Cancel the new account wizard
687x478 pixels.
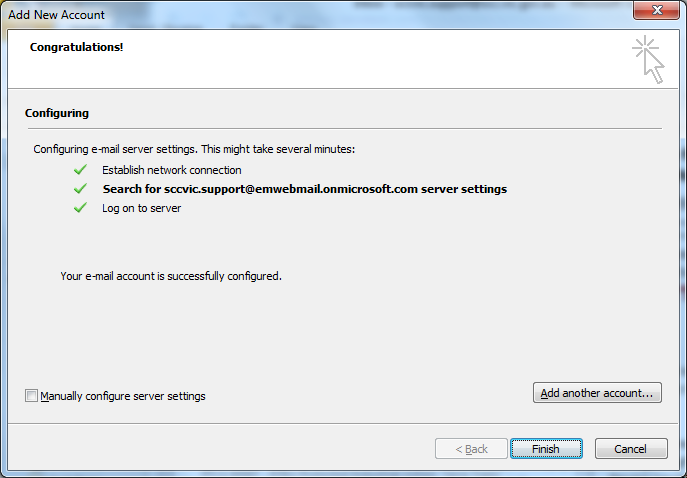631,449
